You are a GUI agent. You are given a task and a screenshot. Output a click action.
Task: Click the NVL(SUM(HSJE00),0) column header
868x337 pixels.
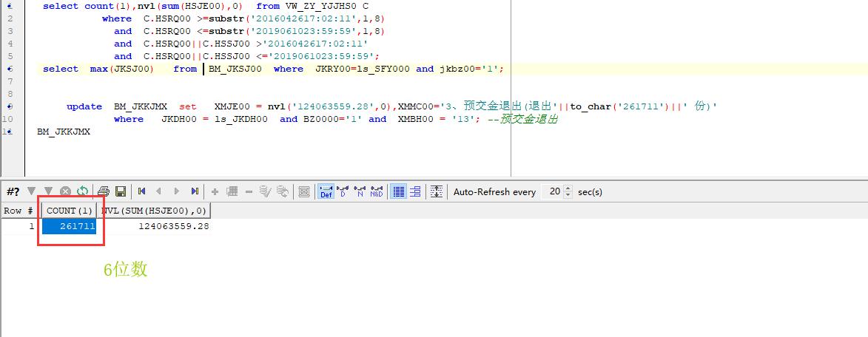154,211
